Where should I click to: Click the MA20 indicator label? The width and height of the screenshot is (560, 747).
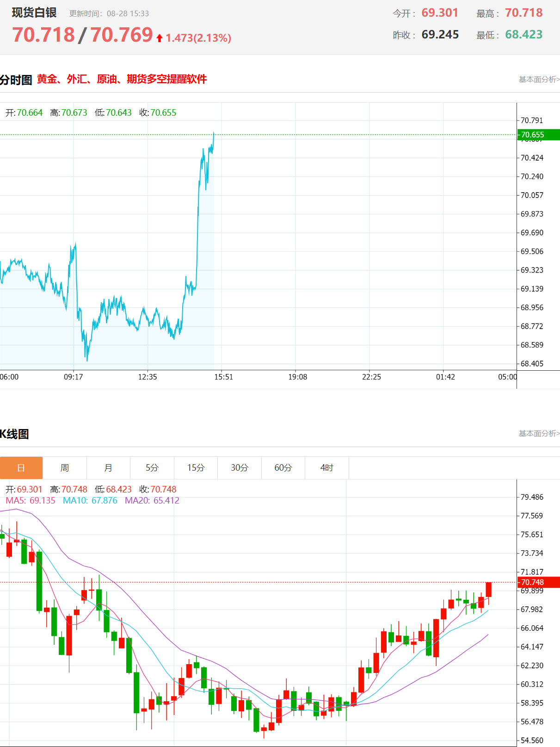click(x=152, y=500)
